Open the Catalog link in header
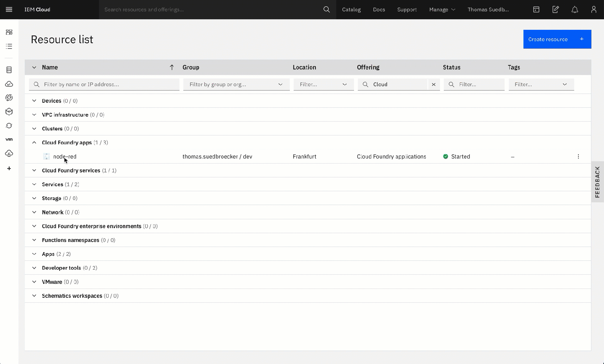Viewport: 604px width, 364px height. pos(351,9)
